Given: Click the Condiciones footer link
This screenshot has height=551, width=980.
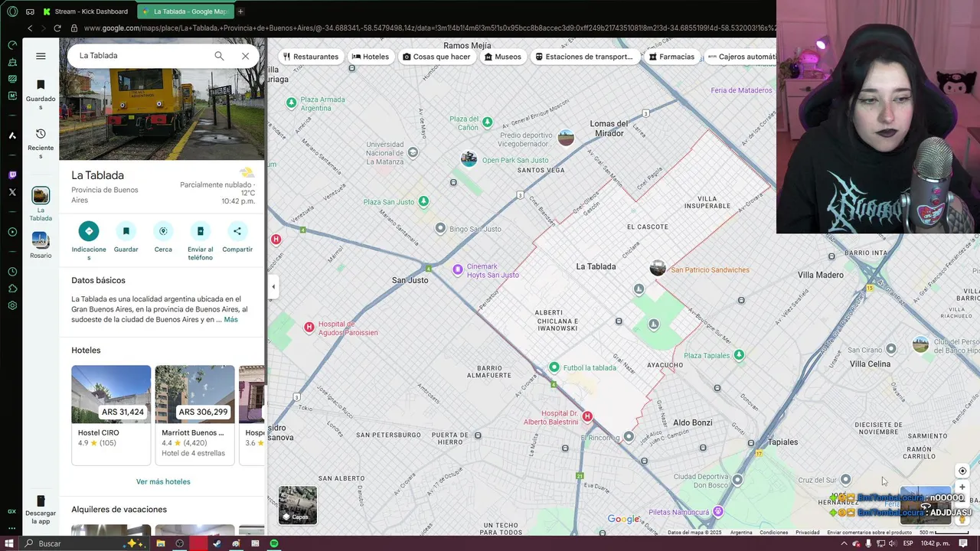Looking at the screenshot, I should (x=773, y=533).
